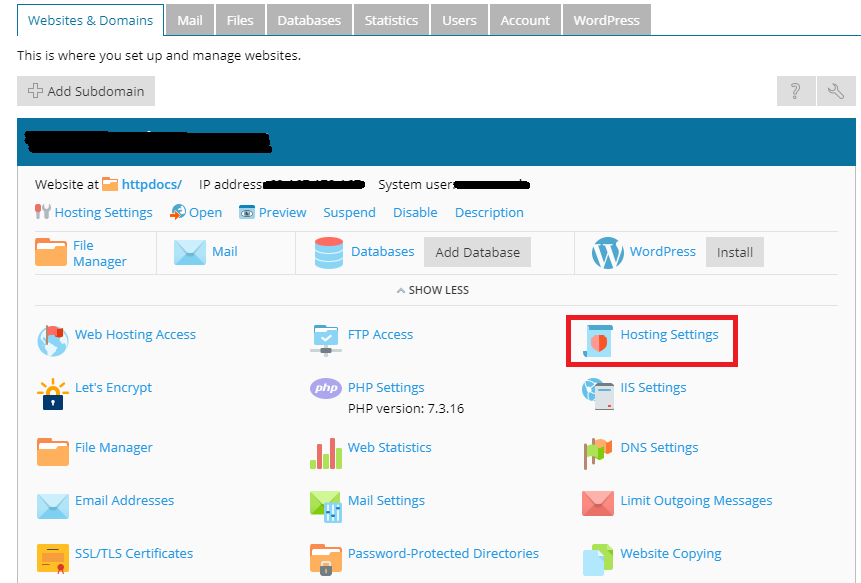Open the Web Statistics link
This screenshot has width=861, height=583.
pos(389,447)
